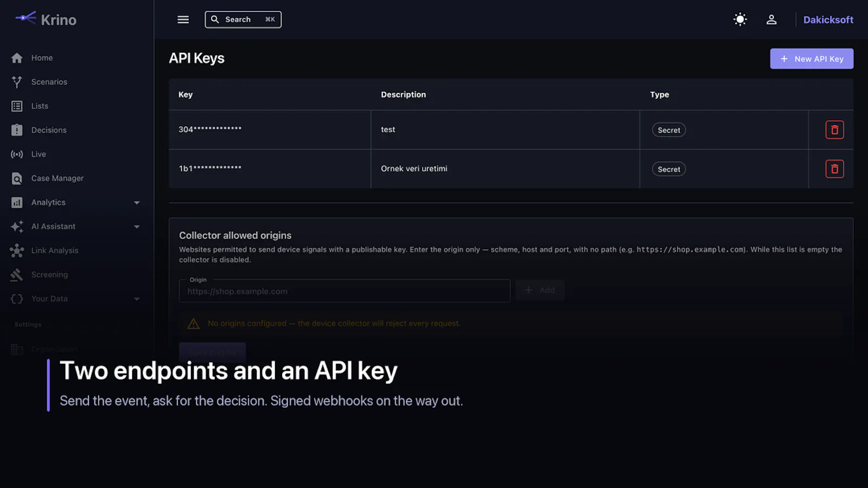Expand the Analytics submenu arrow

coord(137,203)
